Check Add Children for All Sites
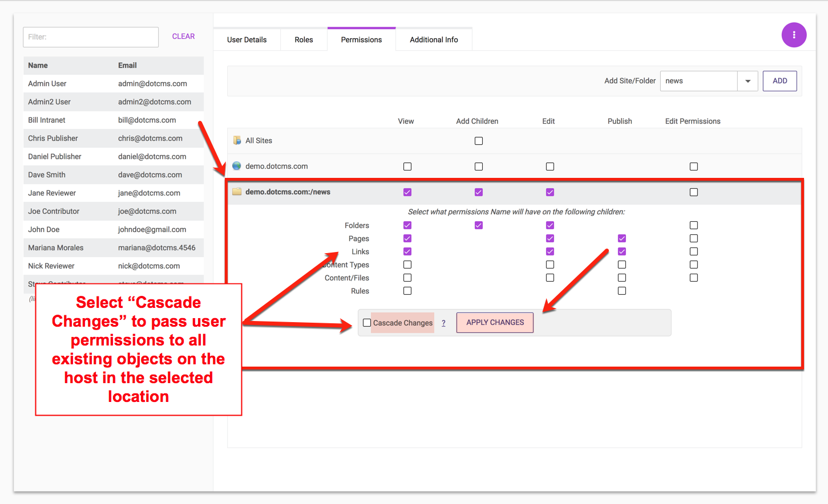 479,141
